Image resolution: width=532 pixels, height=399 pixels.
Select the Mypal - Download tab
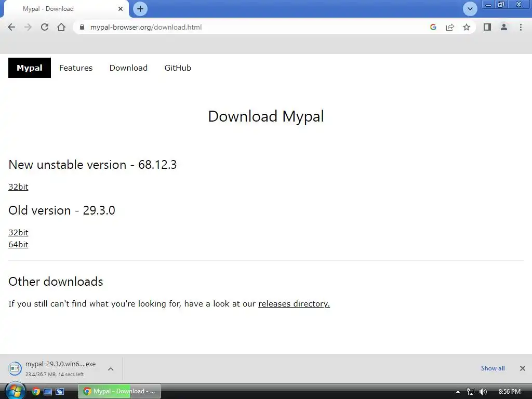pyautogui.click(x=66, y=9)
